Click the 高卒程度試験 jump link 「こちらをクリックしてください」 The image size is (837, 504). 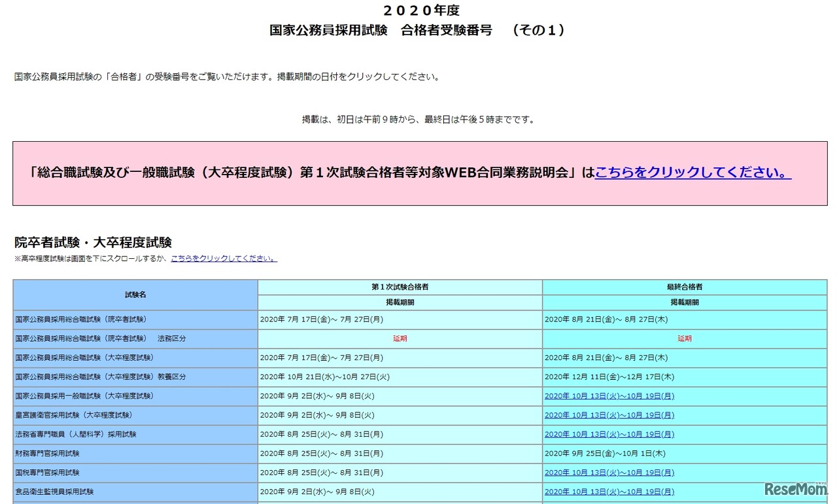[x=222, y=258]
